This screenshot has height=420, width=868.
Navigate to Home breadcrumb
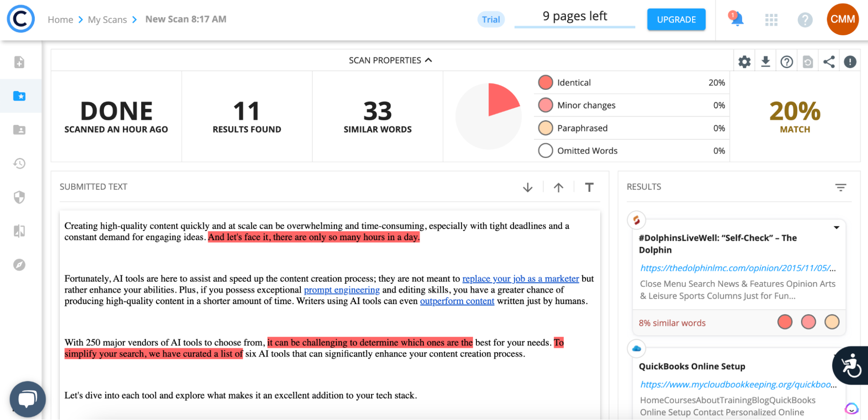tap(60, 20)
